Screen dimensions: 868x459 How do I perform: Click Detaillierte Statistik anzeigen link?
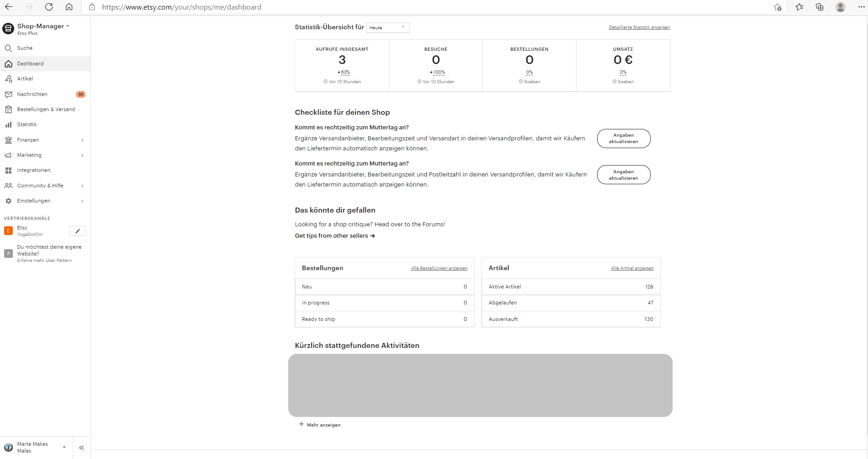click(639, 27)
